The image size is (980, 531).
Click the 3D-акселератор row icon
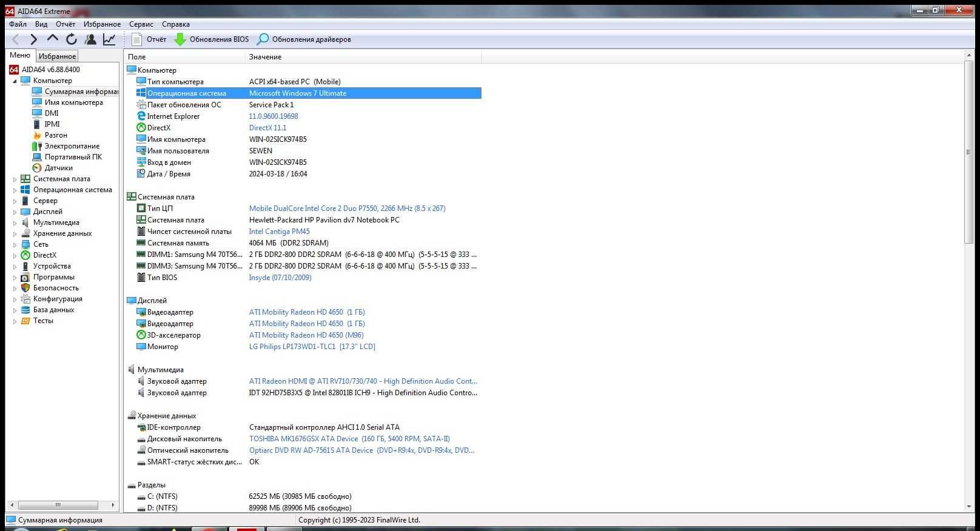click(141, 335)
